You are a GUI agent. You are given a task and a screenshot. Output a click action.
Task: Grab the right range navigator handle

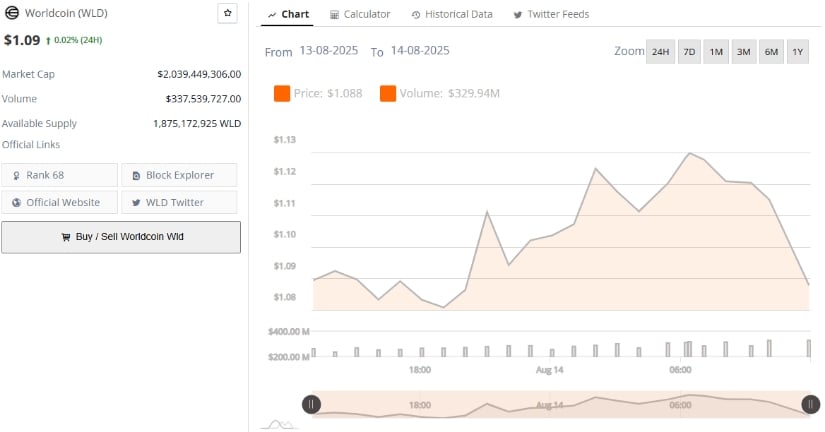[810, 404]
